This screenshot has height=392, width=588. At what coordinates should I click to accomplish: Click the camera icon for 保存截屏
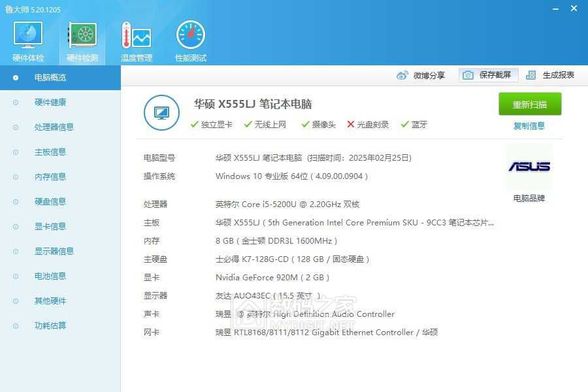click(468, 75)
